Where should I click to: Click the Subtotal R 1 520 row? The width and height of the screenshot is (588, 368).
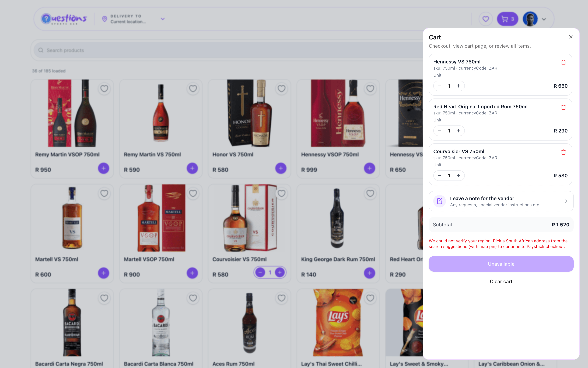click(x=501, y=225)
